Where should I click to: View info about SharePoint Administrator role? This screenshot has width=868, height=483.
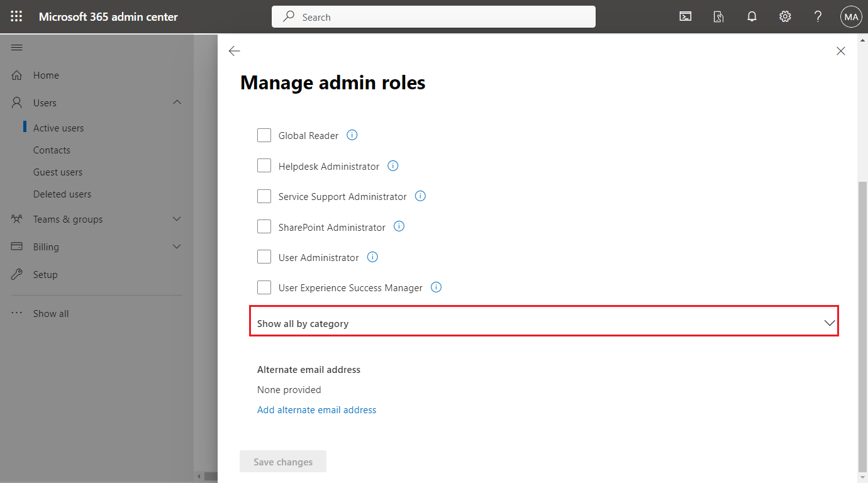(x=398, y=226)
